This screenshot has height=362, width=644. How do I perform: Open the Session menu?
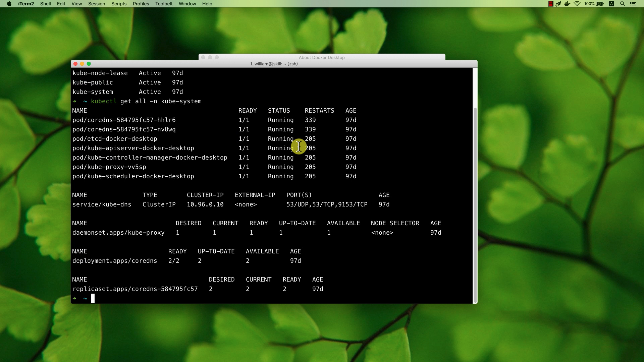click(x=97, y=4)
